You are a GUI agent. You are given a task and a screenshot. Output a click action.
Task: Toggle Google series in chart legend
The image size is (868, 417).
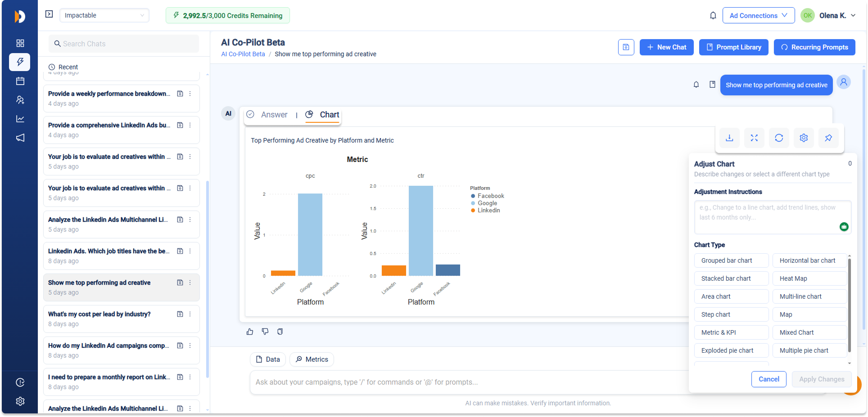[487, 203]
